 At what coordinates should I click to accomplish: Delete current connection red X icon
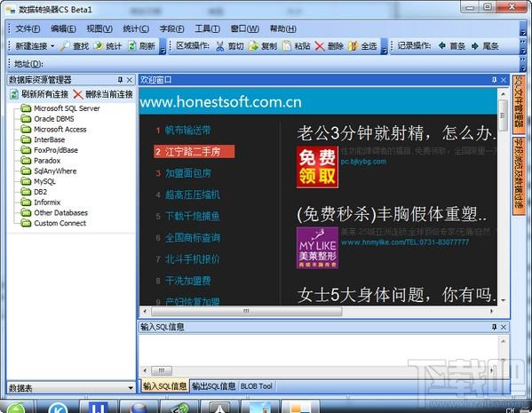point(78,94)
